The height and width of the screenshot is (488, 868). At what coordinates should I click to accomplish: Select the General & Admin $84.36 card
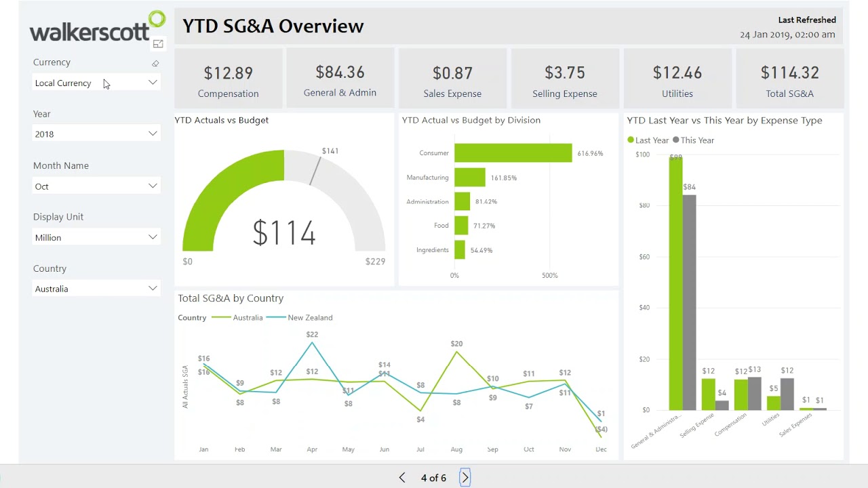340,79
